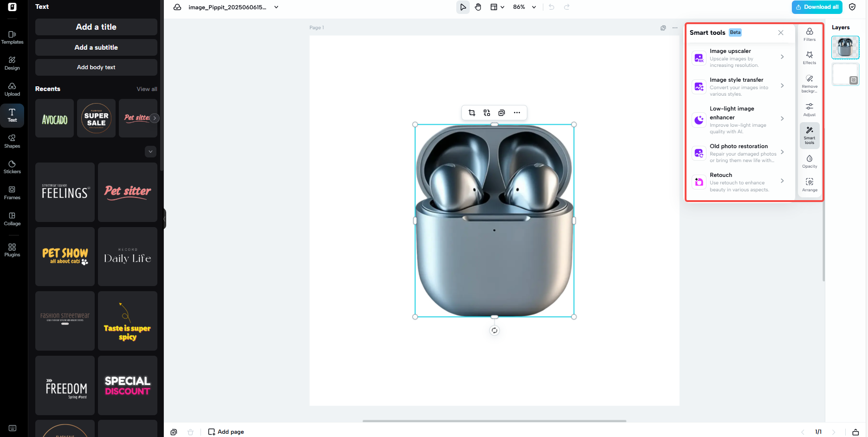Collapse the left text panel handle
Screen dimensions: 868x437
164,219
